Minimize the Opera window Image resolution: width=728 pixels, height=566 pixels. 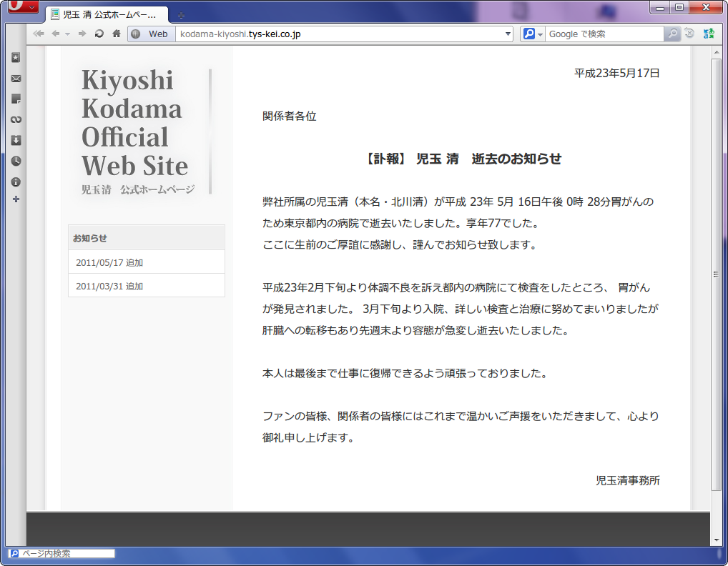click(660, 7)
